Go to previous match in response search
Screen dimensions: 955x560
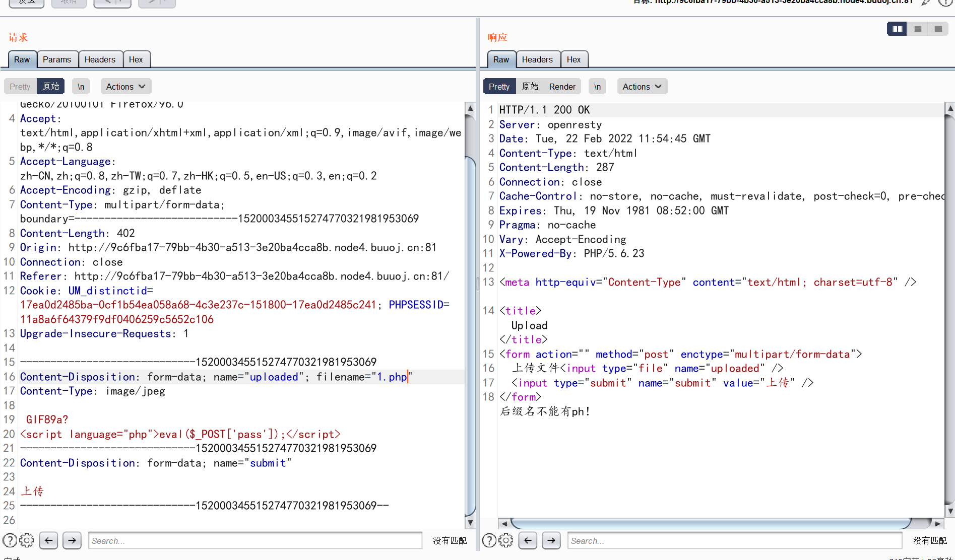pos(528,540)
